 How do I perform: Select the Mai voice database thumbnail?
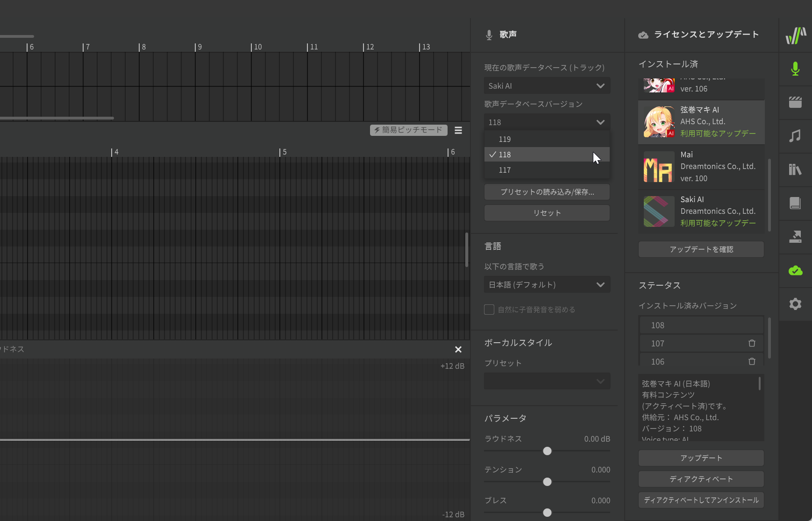point(659,166)
